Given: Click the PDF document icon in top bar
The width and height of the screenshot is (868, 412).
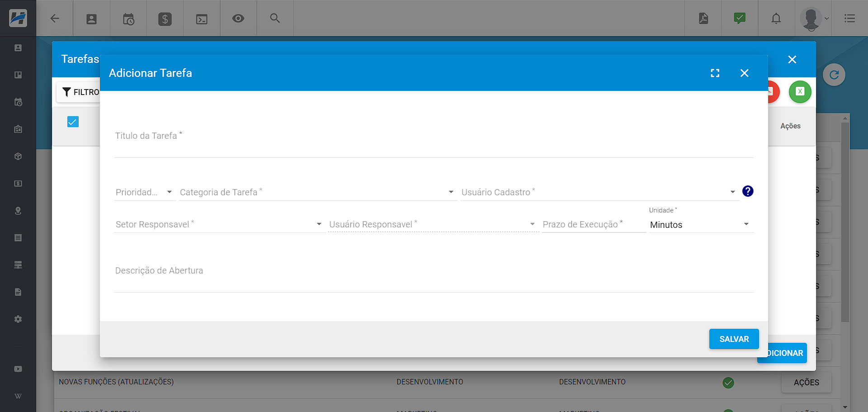Looking at the screenshot, I should click(703, 19).
